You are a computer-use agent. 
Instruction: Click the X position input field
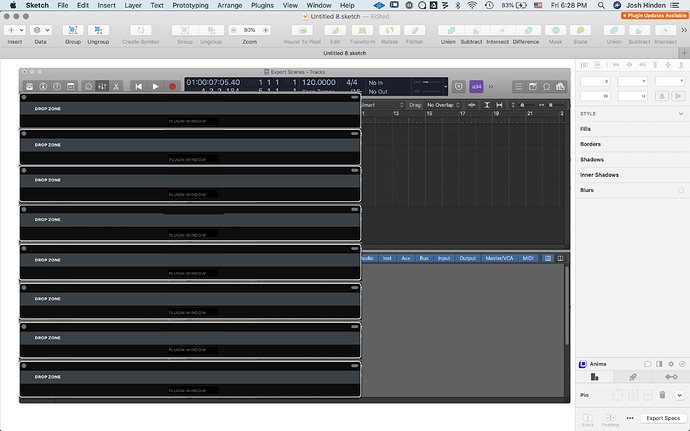(595, 81)
